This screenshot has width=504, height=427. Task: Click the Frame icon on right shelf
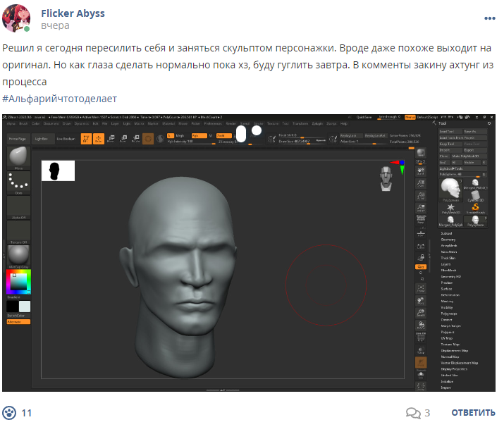(421, 288)
